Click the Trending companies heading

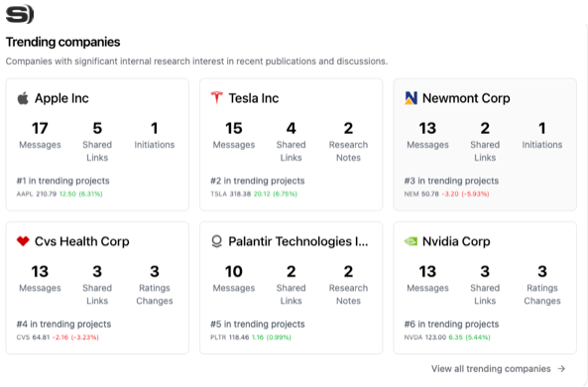(x=63, y=42)
